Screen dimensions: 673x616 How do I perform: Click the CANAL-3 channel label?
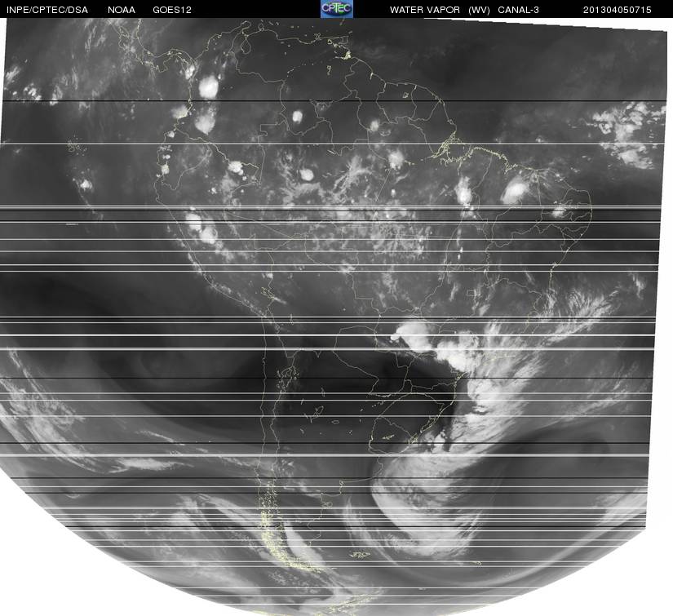519,10
